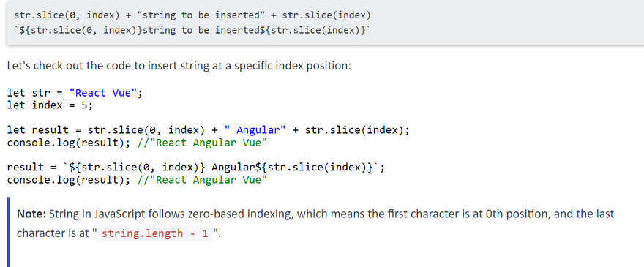Click the bold "Note:" label
Viewport: 644px width, 267px height.
tap(31, 214)
